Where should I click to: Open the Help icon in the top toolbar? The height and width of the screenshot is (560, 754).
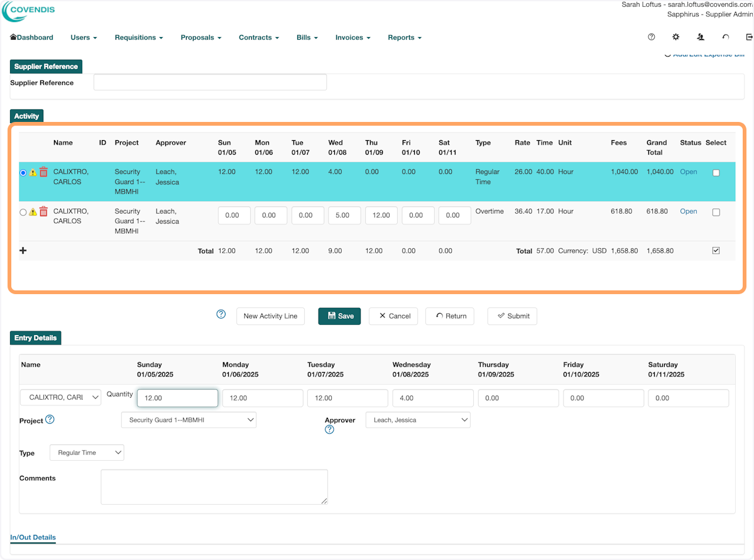pos(651,37)
